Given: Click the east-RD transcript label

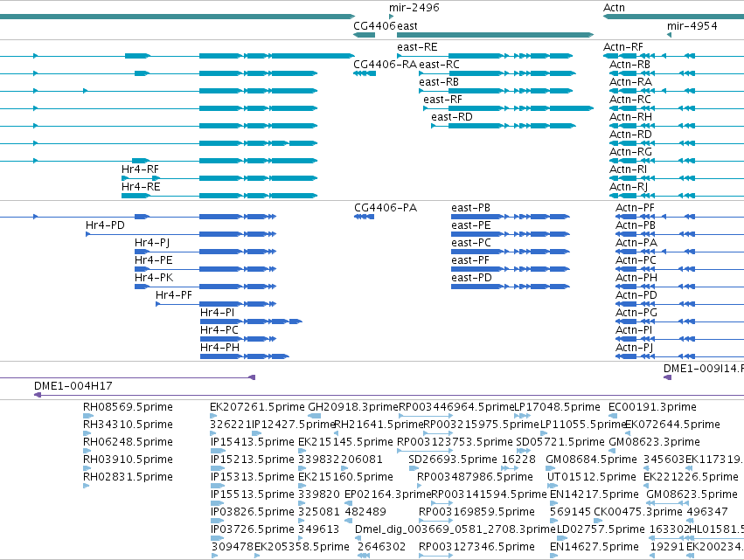Looking at the screenshot, I should [x=452, y=117].
